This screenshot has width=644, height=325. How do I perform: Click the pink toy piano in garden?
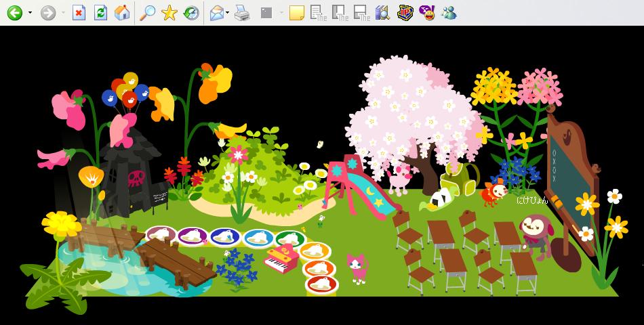281,258
